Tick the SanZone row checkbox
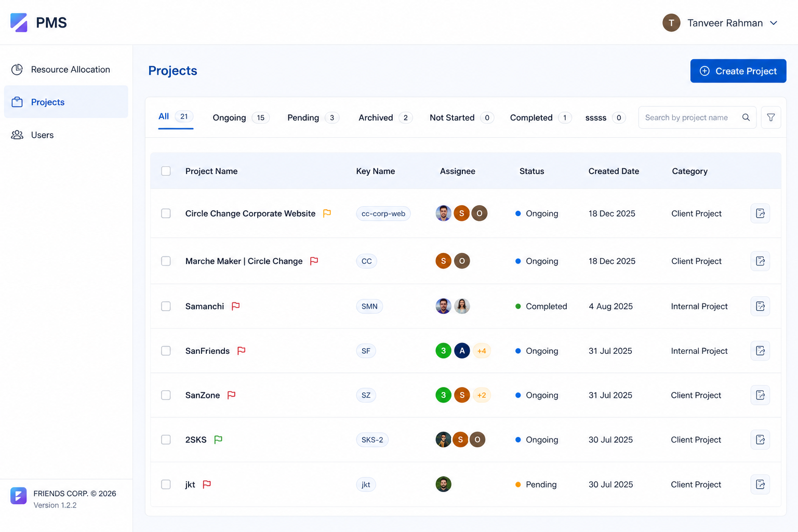The height and width of the screenshot is (532, 798). click(x=166, y=395)
